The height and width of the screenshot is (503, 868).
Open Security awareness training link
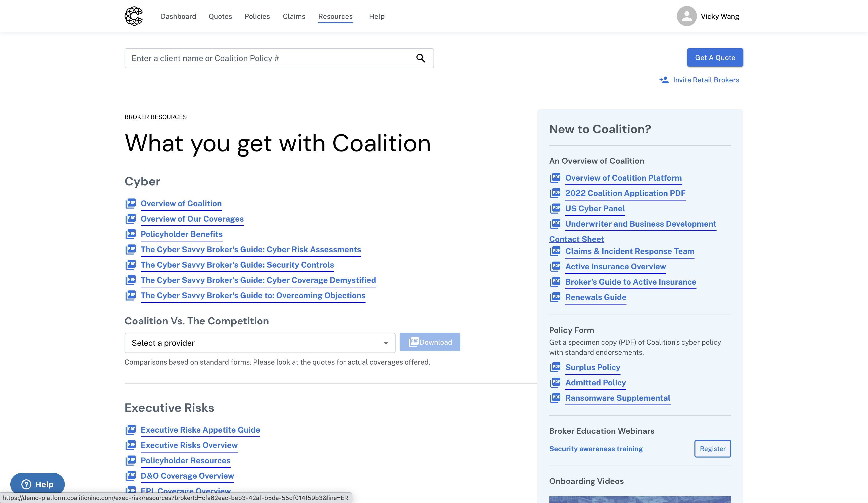point(596,448)
